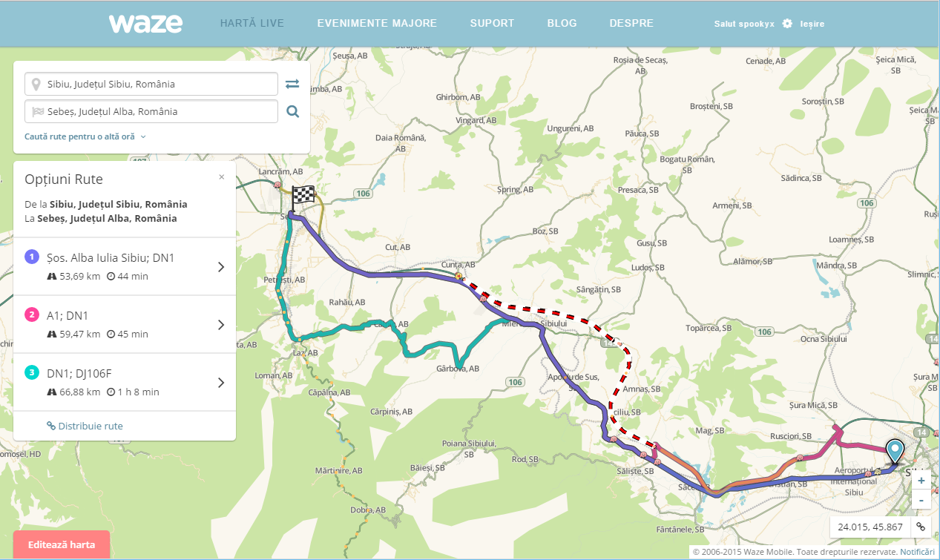940x560 pixels.
Task: Expand route Șos. Alba Iulia Sibiu; DN1 chevron
Action: (x=220, y=267)
